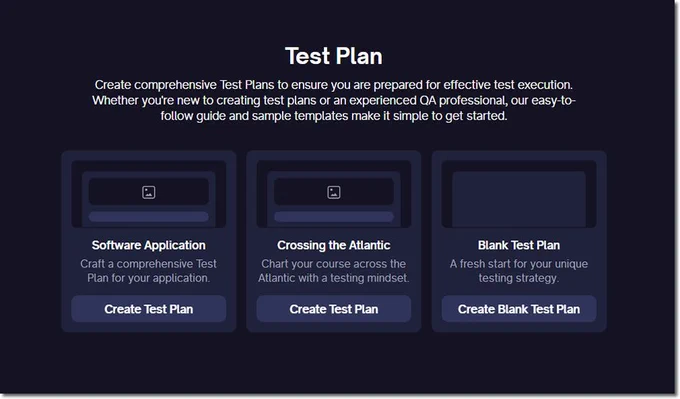680x399 pixels.
Task: Click the 'Chart your course across the Atlantic' description
Action: pos(334,271)
